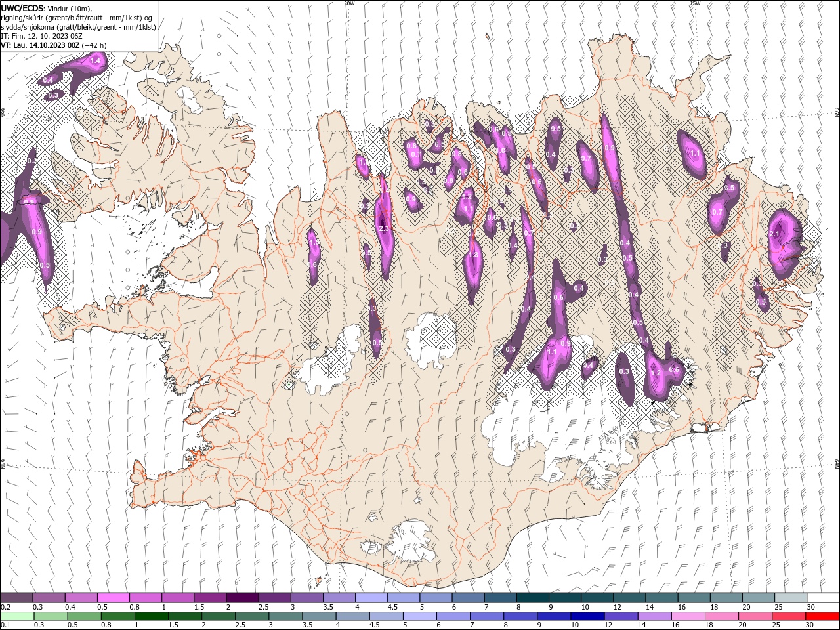Click the 'VT: Lau. 14.10.2023 00Z' valid time

tap(41, 45)
